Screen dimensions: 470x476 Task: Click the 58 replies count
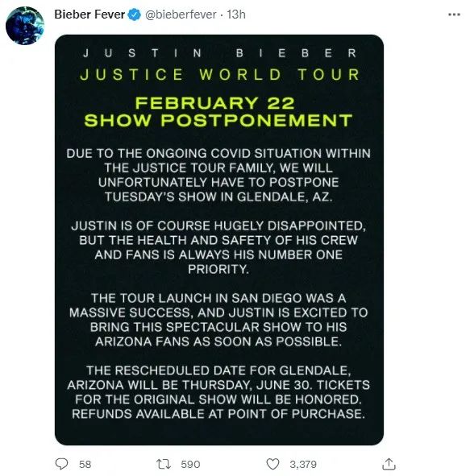point(85,464)
